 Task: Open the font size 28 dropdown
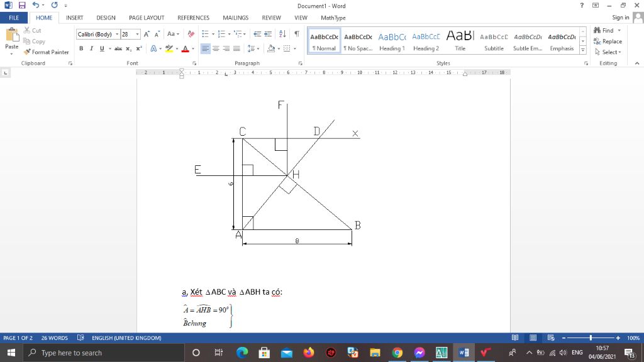pos(137,35)
